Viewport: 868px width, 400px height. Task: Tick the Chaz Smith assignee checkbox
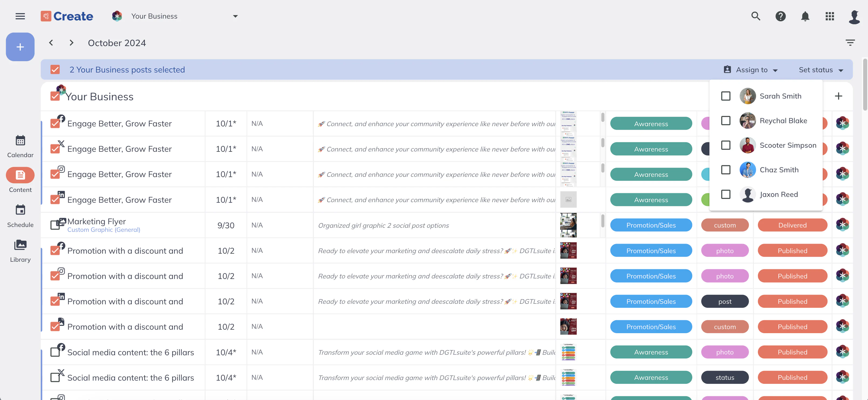(726, 170)
